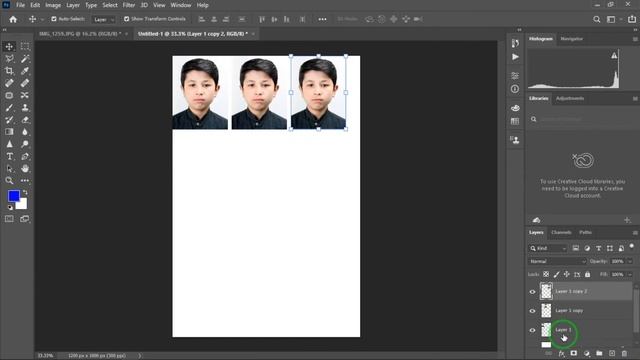
Task: Open the Actions play panel icon
Action: (x=515, y=57)
